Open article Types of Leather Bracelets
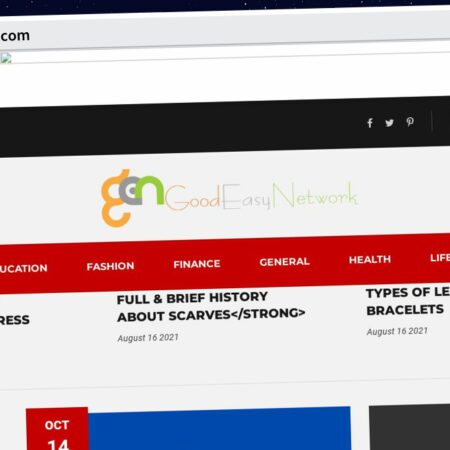The width and height of the screenshot is (450, 450). point(408,301)
